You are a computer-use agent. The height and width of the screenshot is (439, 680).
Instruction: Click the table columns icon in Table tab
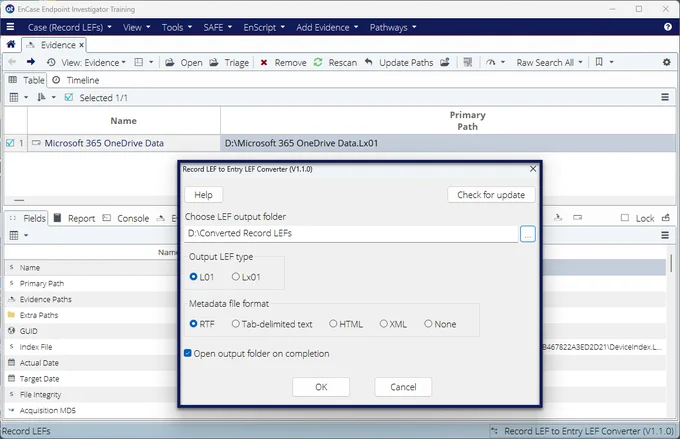[14, 97]
